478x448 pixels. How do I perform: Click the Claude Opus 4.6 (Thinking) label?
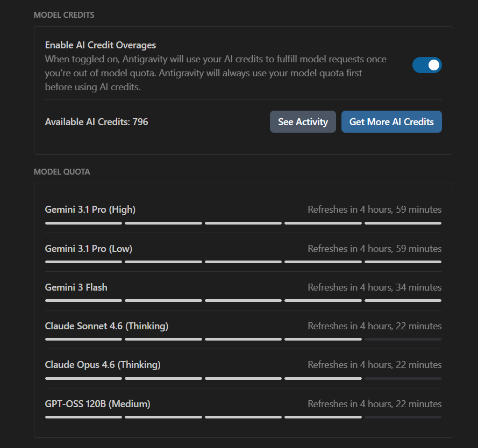click(103, 365)
